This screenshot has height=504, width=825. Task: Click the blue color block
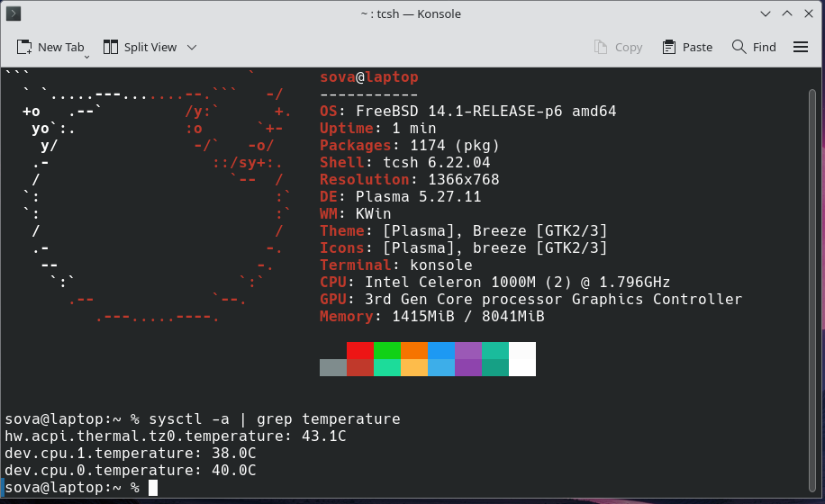click(441, 350)
